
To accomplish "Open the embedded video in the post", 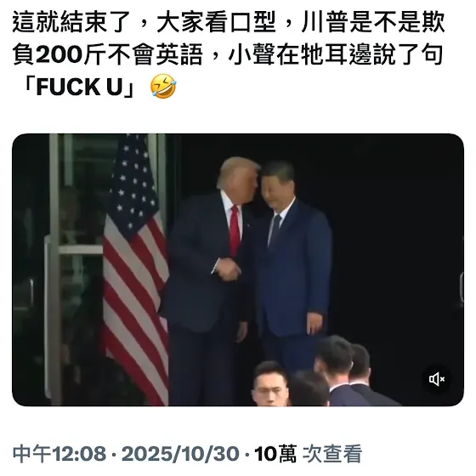I will tap(238, 269).
